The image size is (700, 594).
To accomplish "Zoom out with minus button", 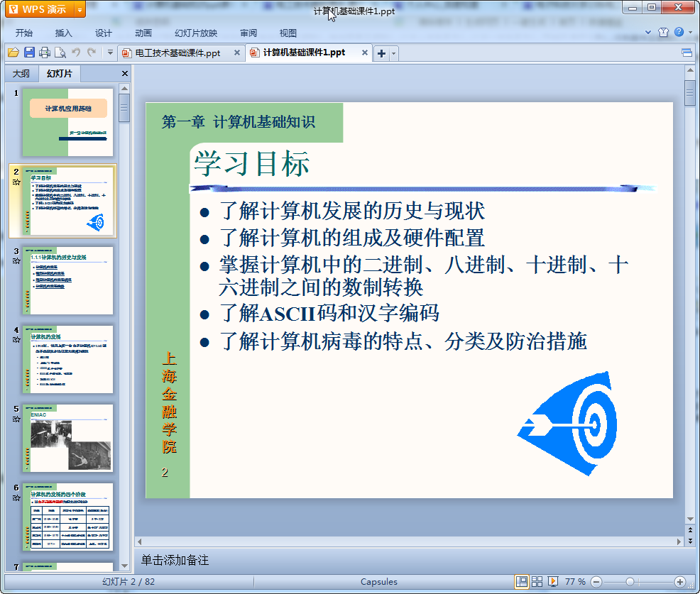I will [x=596, y=581].
